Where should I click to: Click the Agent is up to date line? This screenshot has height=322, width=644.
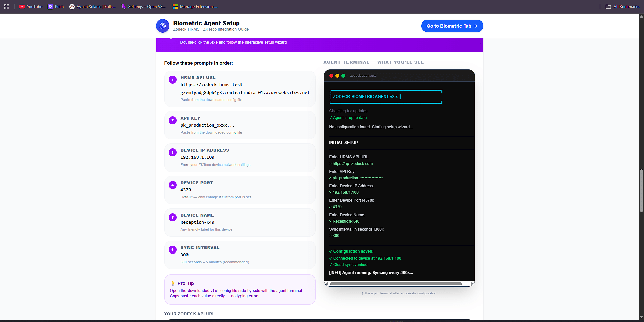coord(348,118)
